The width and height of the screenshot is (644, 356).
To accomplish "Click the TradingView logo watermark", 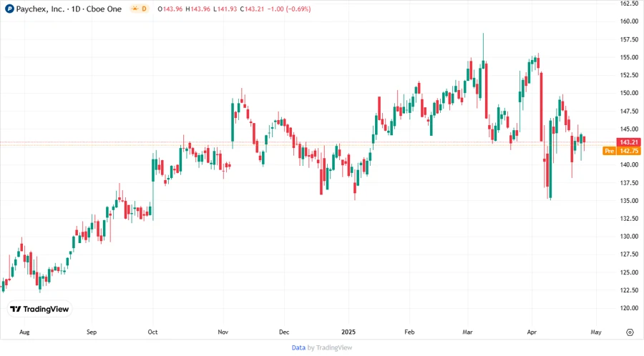I will point(39,309).
